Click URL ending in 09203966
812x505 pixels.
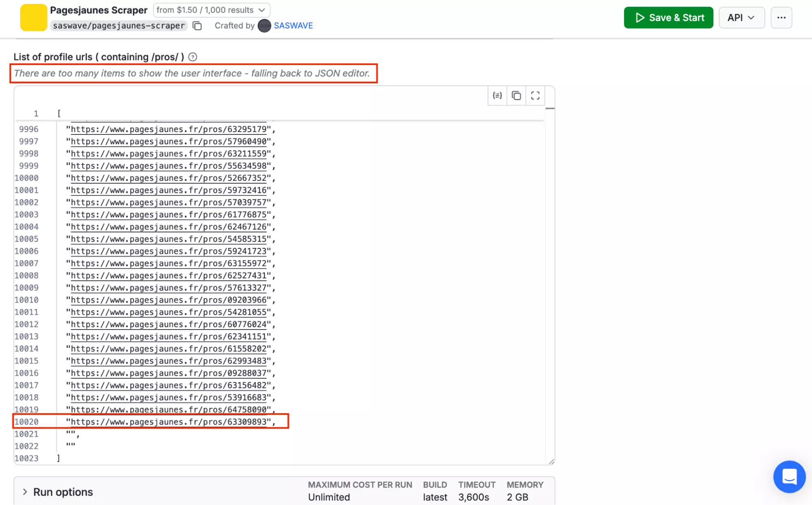(169, 300)
